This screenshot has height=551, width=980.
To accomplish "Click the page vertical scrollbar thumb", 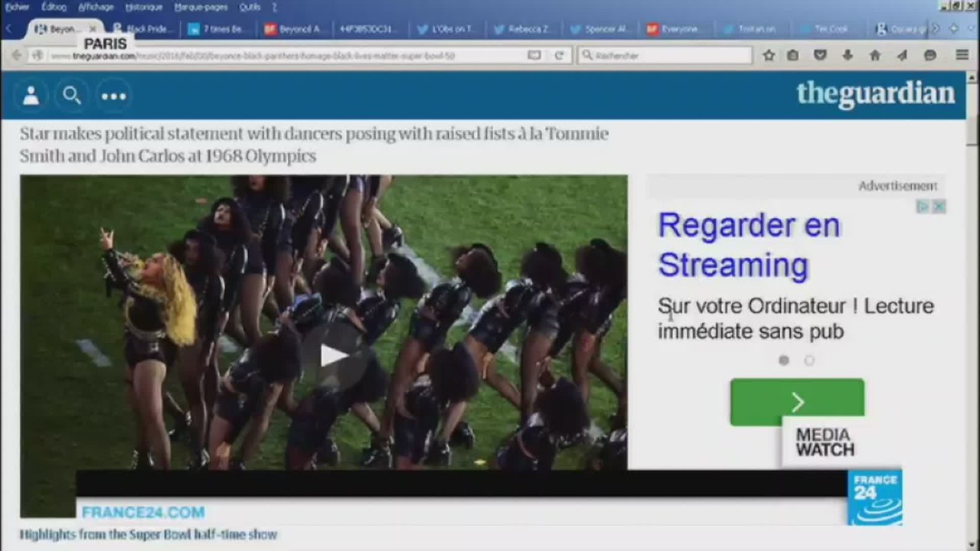I will pyautogui.click(x=972, y=132).
